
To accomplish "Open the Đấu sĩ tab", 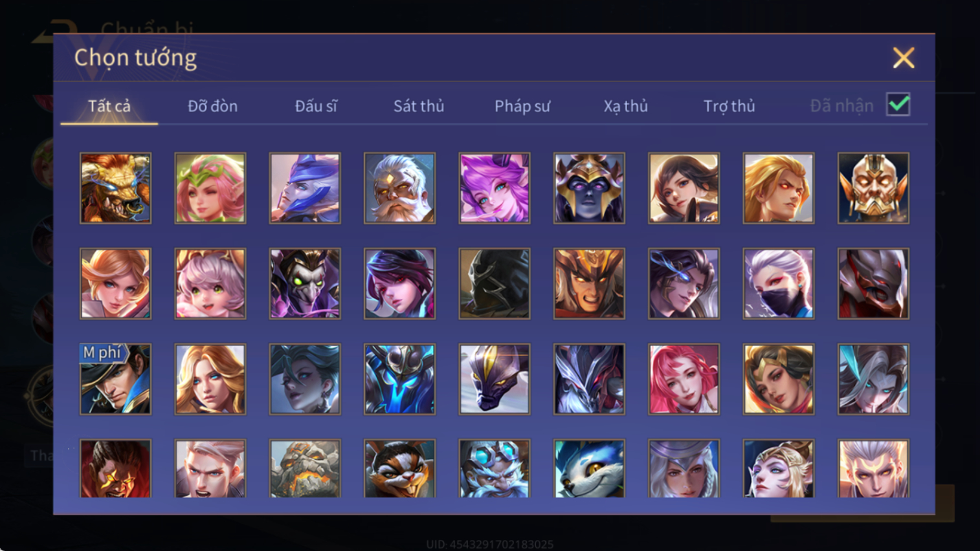I will [x=316, y=106].
